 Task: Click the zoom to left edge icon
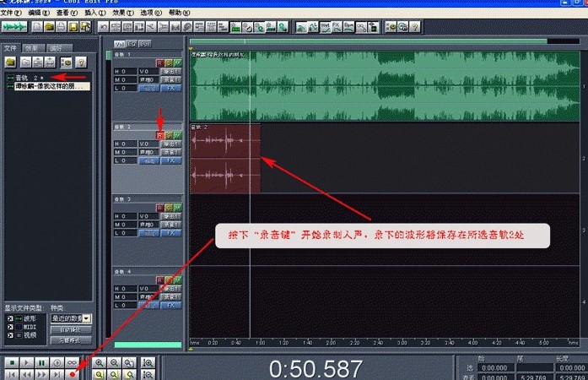coord(114,374)
